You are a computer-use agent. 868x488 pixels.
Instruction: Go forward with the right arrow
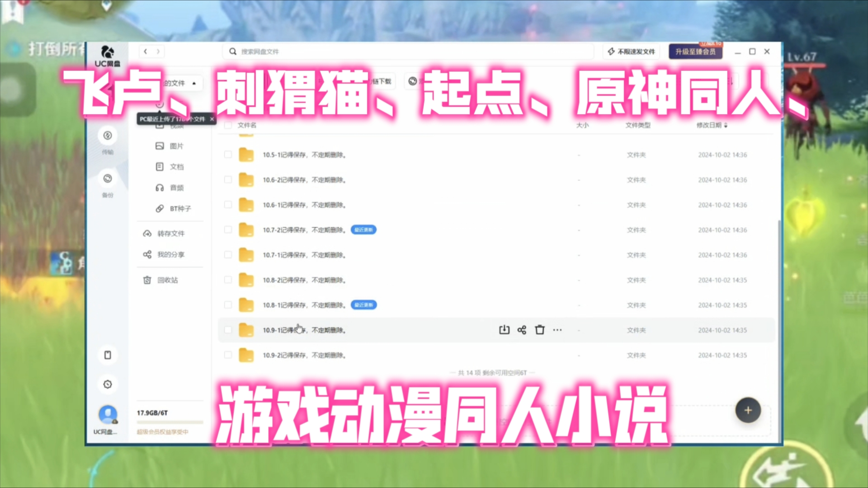pyautogui.click(x=158, y=52)
